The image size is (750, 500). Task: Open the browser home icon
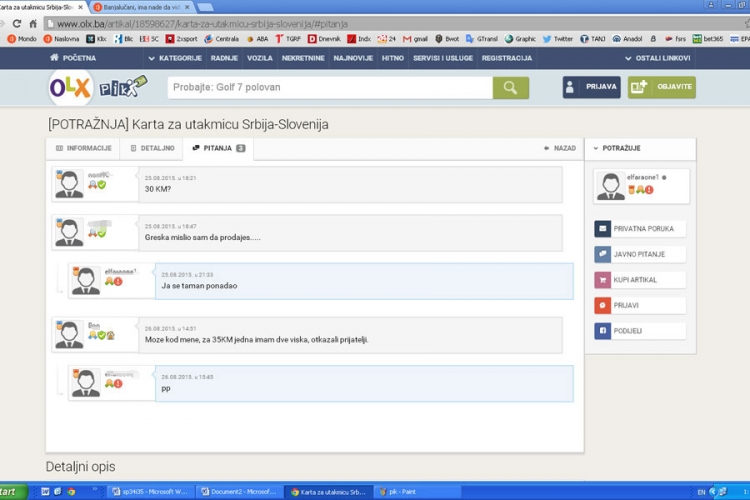pyautogui.click(x=33, y=23)
